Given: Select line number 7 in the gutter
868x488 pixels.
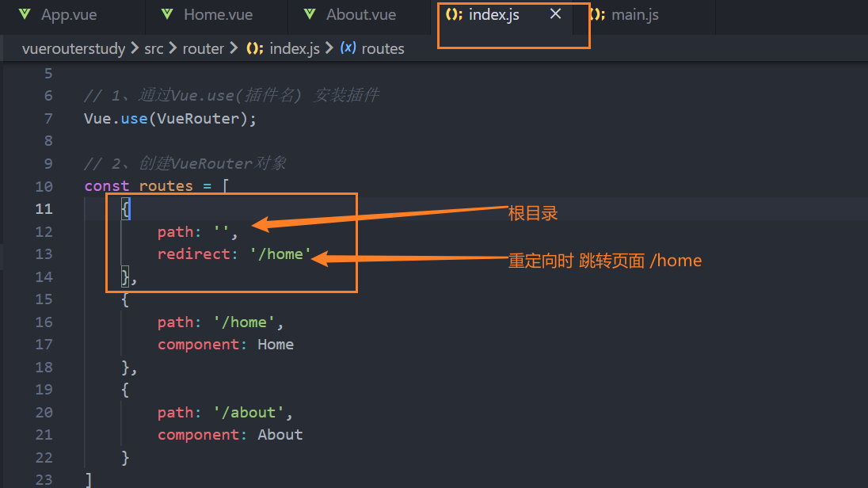Looking at the screenshot, I should pos(48,119).
